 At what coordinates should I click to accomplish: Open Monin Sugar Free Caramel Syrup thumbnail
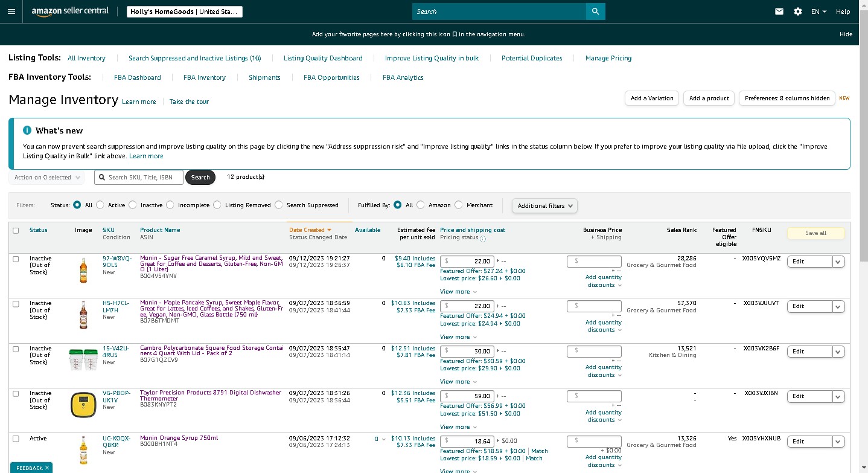83,270
